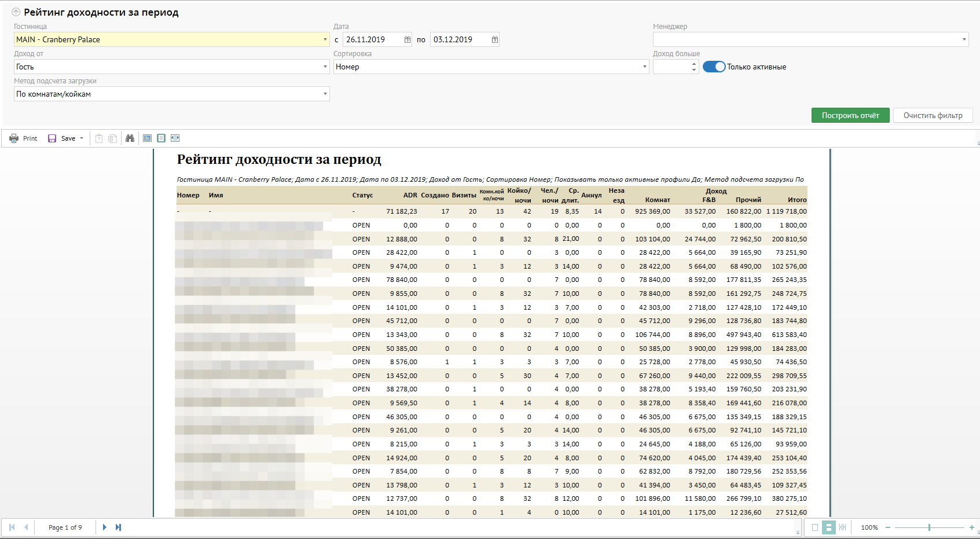Collapse the report filter panel header
The width and height of the screenshot is (980, 539).
tap(16, 12)
